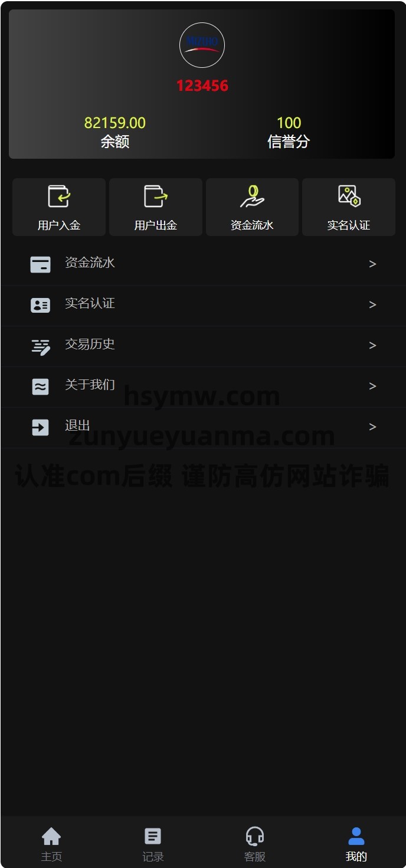Switch to the 记录 records tab

153,844
